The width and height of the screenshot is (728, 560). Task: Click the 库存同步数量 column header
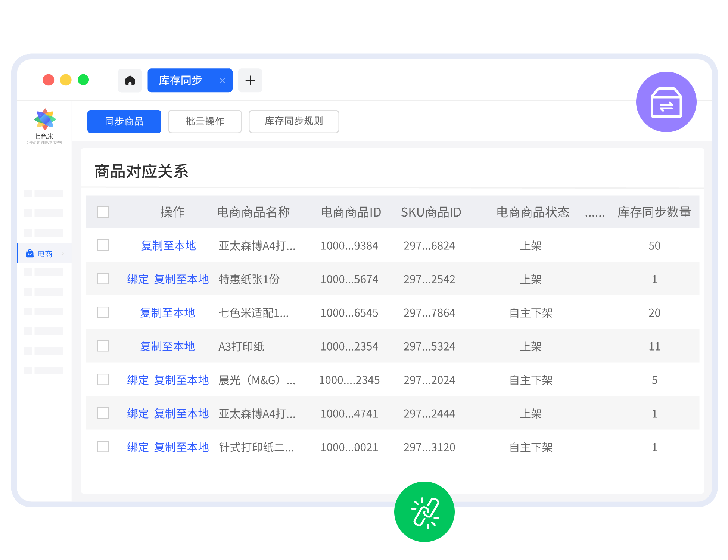click(654, 212)
